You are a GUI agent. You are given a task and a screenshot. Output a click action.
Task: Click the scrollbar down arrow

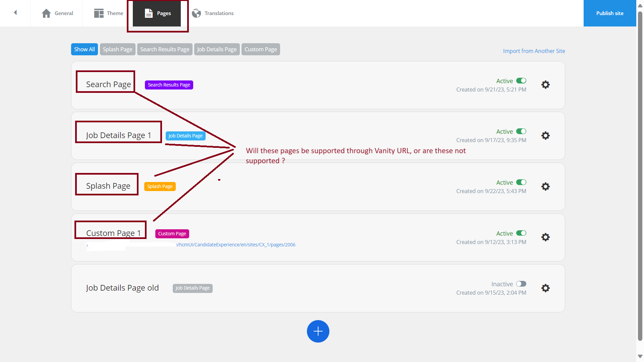(640, 357)
